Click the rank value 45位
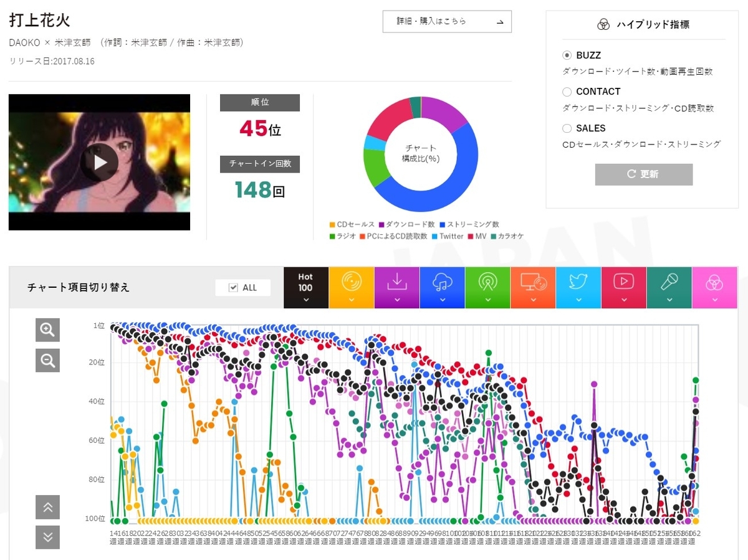 point(260,128)
